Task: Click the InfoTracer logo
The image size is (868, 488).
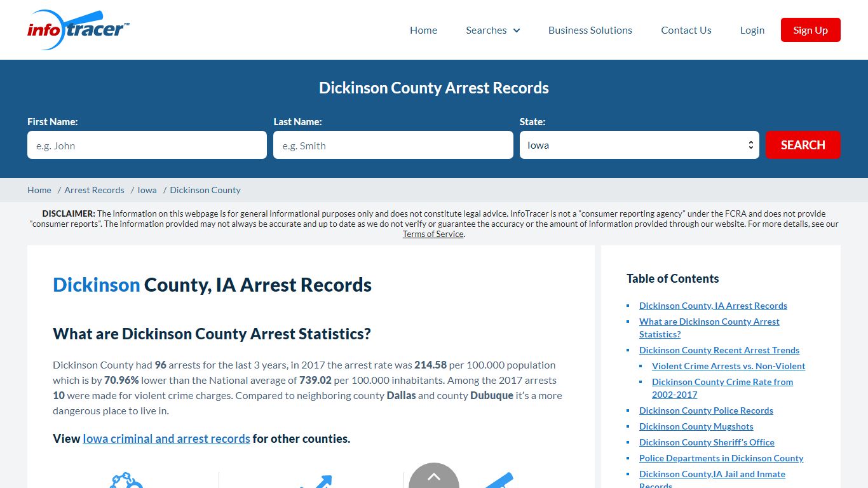Action: [x=79, y=30]
